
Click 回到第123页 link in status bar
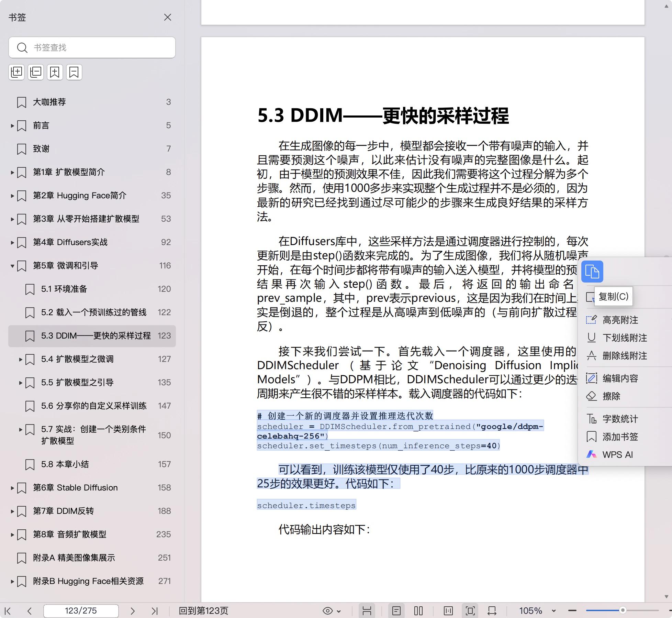(x=203, y=611)
